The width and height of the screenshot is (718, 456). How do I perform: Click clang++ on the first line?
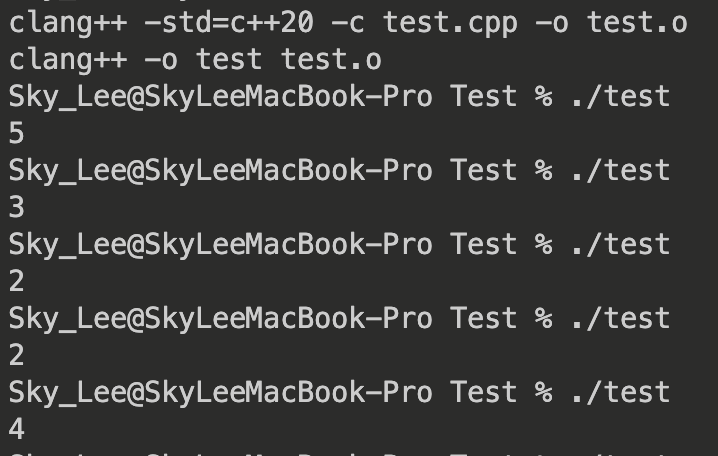click(x=65, y=22)
